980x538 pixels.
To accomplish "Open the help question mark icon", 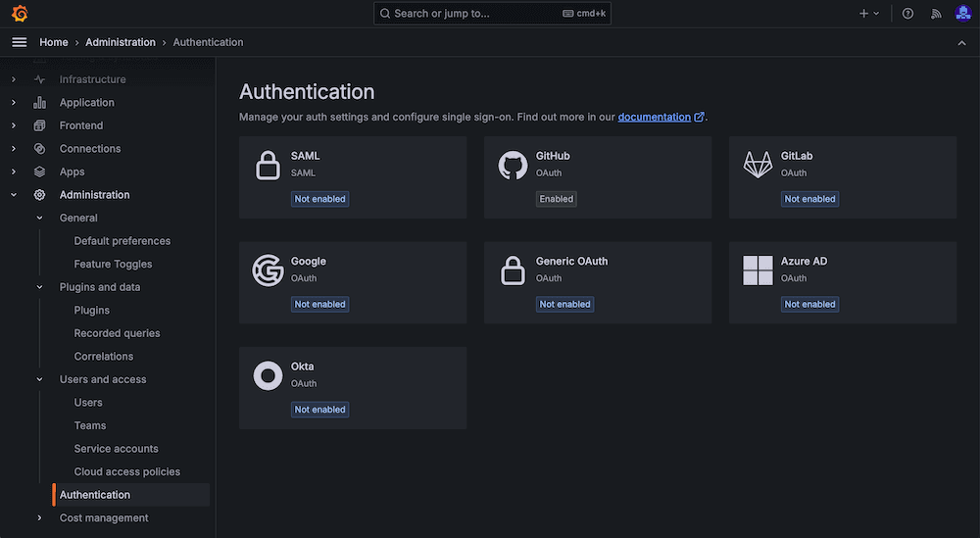I will coord(907,13).
